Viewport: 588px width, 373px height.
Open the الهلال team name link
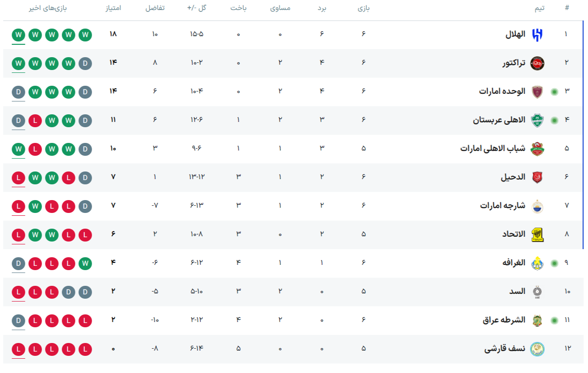pyautogui.click(x=515, y=34)
